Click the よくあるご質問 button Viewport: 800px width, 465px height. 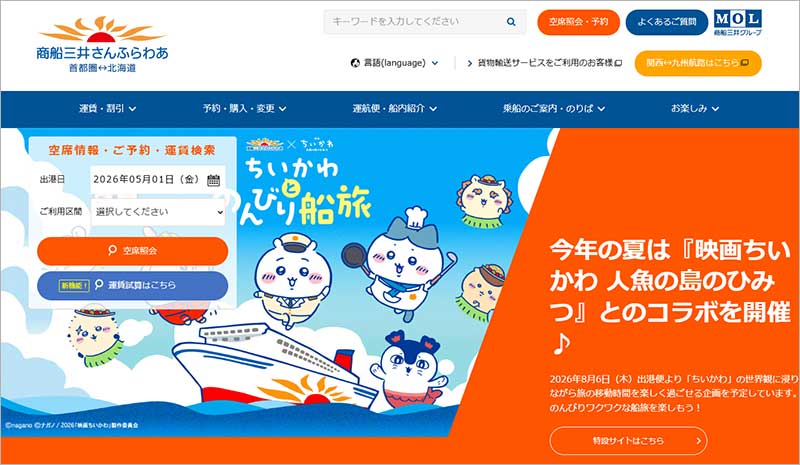click(x=666, y=22)
